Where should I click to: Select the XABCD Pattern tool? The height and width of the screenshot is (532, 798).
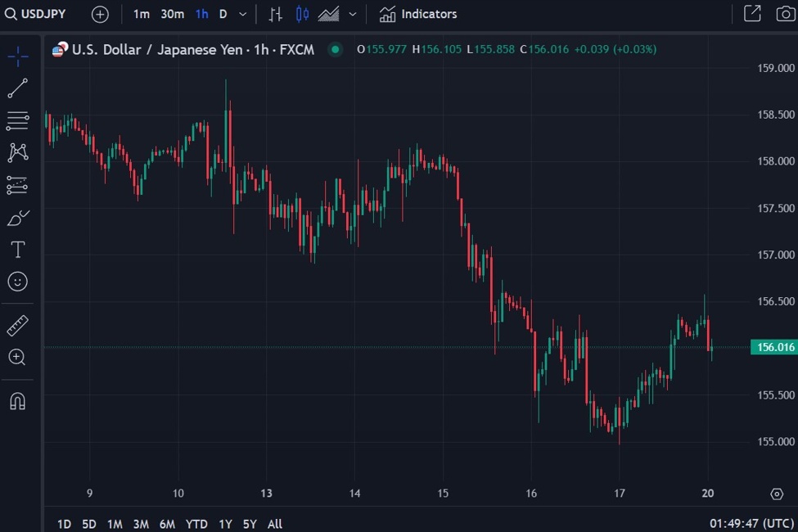coord(17,153)
